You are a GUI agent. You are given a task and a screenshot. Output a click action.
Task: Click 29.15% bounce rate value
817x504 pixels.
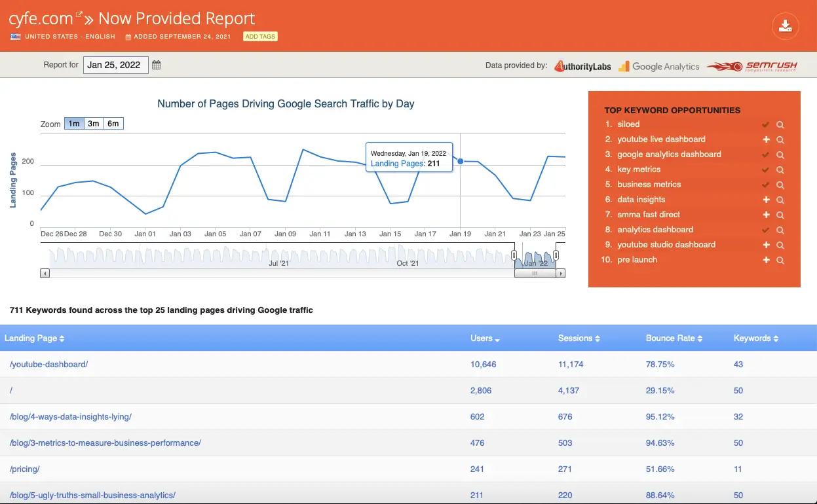660,390
